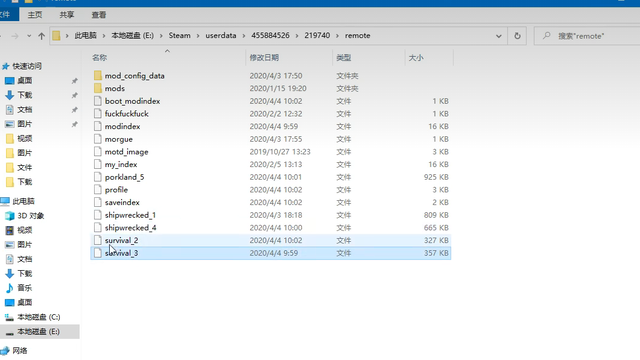Viewport: 640px width, 360px height.
Task: Select shipwrecked_1 file icon
Action: click(98, 215)
